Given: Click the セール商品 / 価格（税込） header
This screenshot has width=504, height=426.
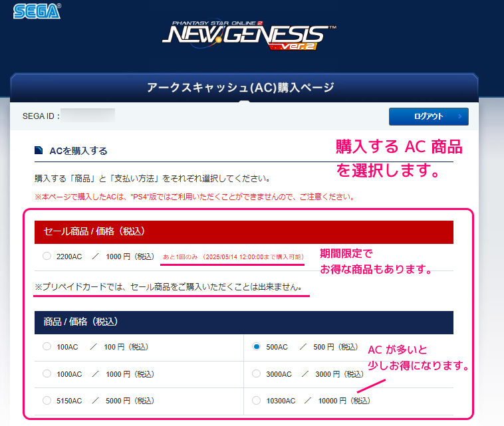Looking at the screenshot, I should point(244,232).
